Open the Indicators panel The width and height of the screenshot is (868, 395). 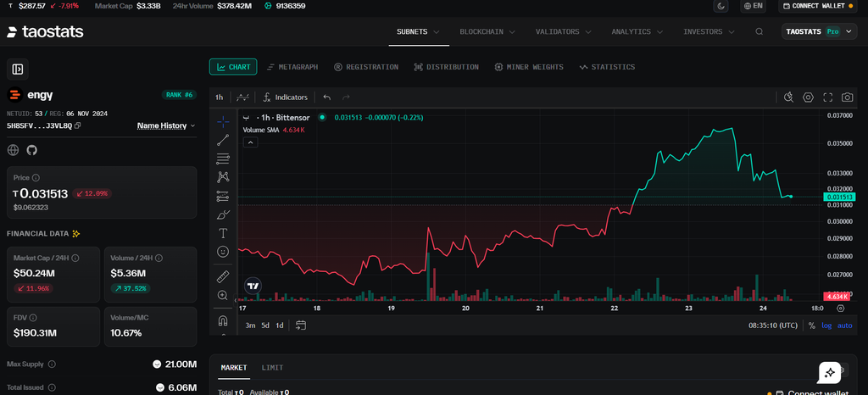[285, 97]
